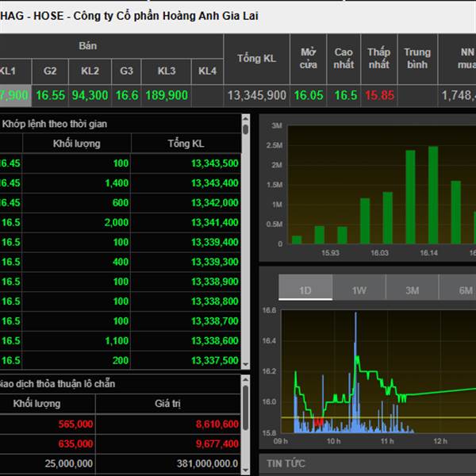This screenshot has height=476, width=476.
Task: Switch to the 3M chart tab
Action: pos(413,287)
